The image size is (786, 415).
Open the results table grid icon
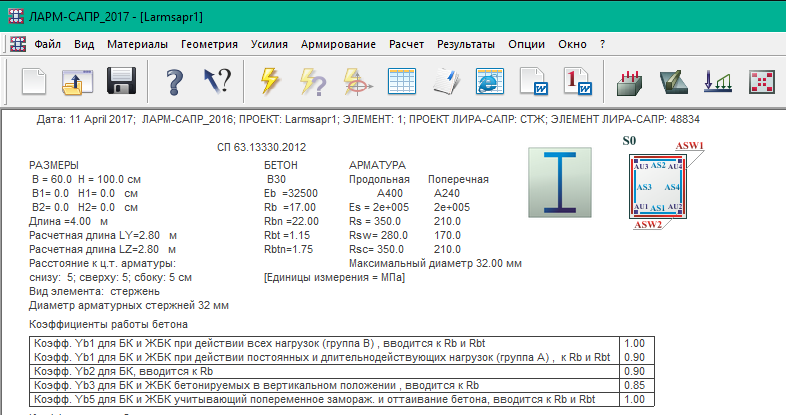pos(401,82)
